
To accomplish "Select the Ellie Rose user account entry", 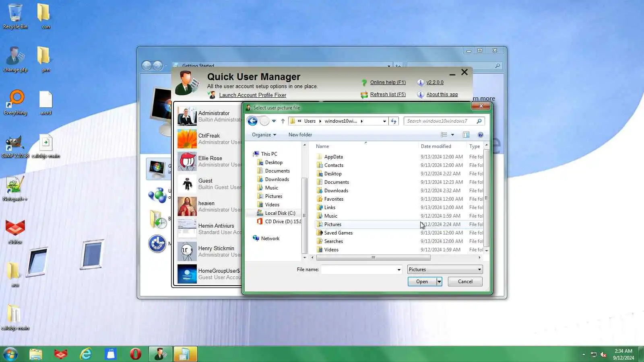I will point(209,162).
